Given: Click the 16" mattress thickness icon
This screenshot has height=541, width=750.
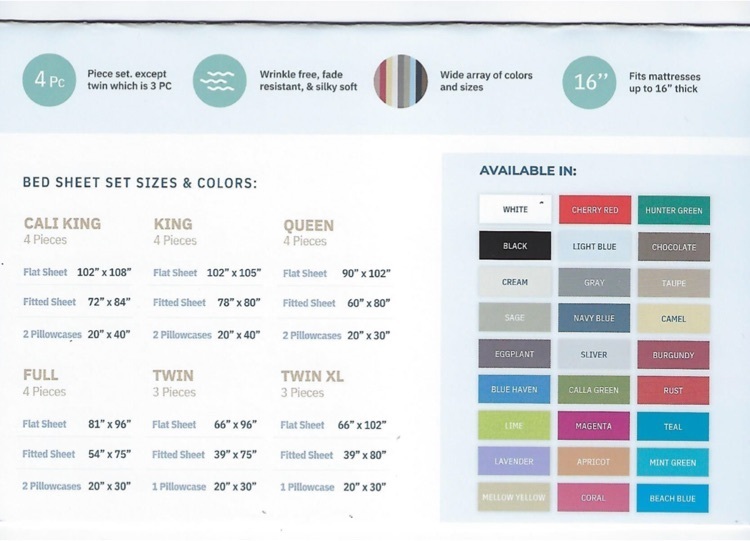Looking at the screenshot, I should [589, 82].
